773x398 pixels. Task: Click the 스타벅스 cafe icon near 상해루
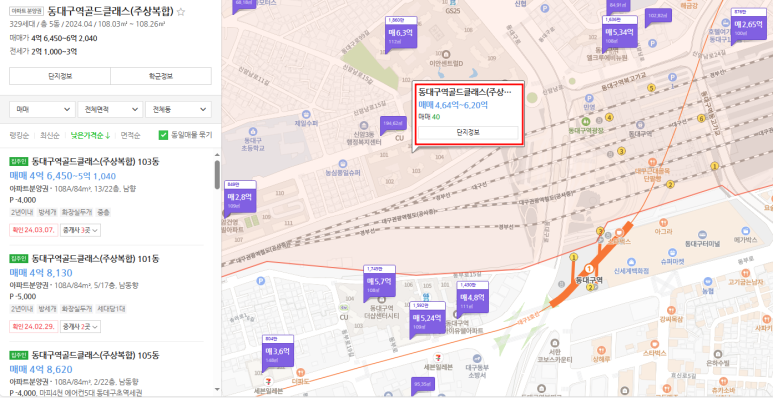(654, 343)
